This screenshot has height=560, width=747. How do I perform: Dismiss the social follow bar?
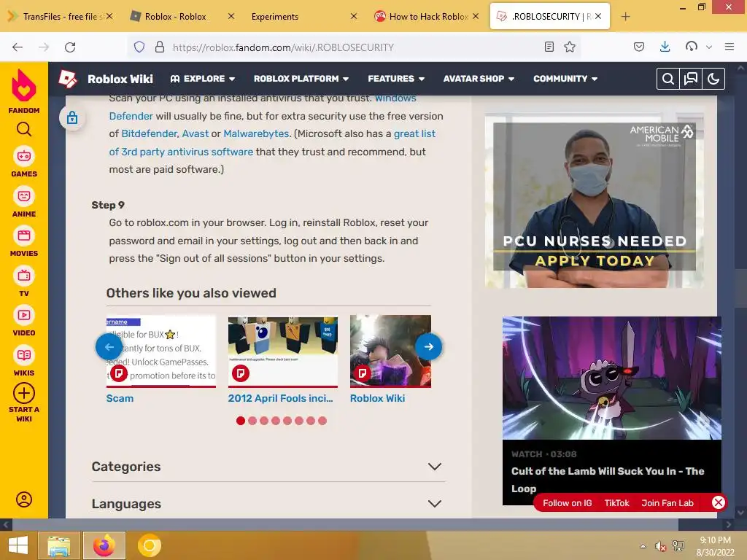click(x=719, y=502)
